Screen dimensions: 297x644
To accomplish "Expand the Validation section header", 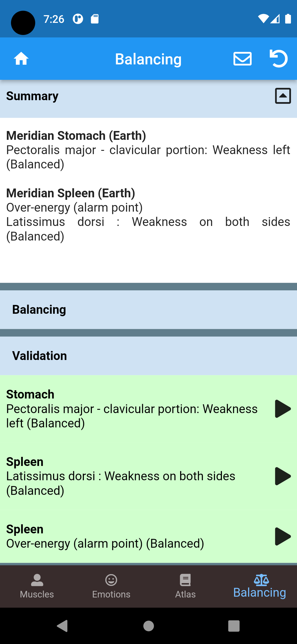I will click(148, 356).
